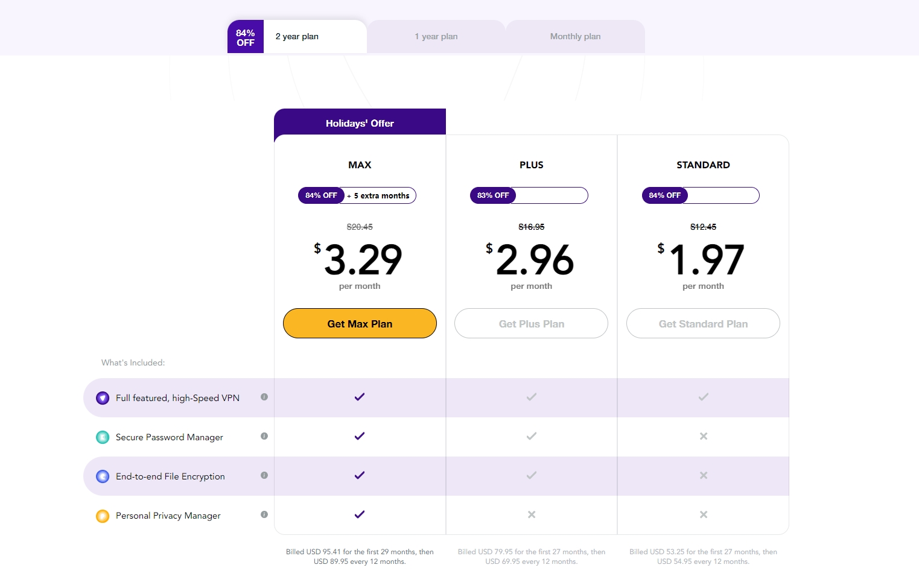The height and width of the screenshot is (588, 919).
Task: Click the Secure Password Manager icon
Action: (x=103, y=437)
